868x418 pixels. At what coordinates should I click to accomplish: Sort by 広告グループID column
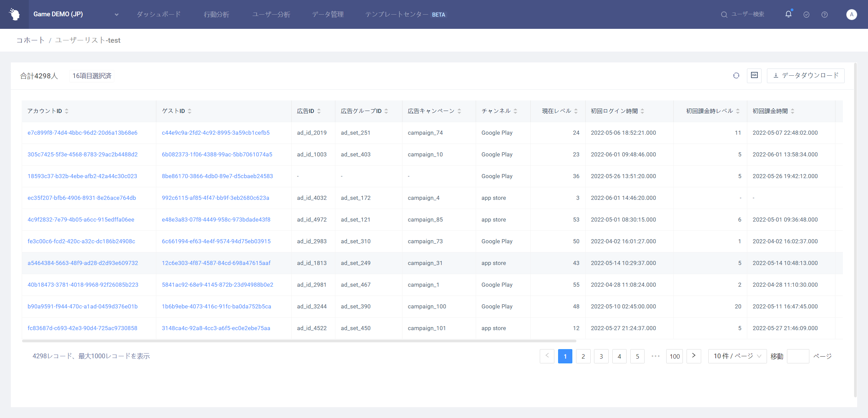coord(386,111)
